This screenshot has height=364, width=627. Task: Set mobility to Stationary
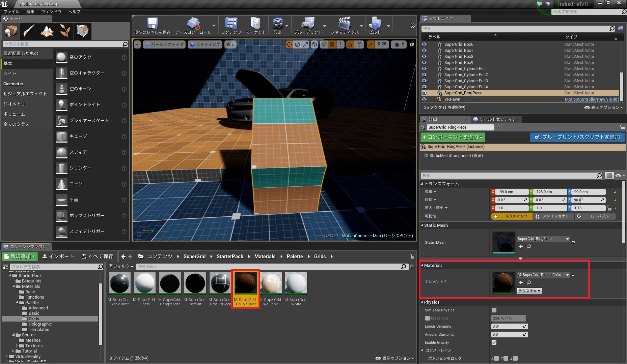coord(554,216)
